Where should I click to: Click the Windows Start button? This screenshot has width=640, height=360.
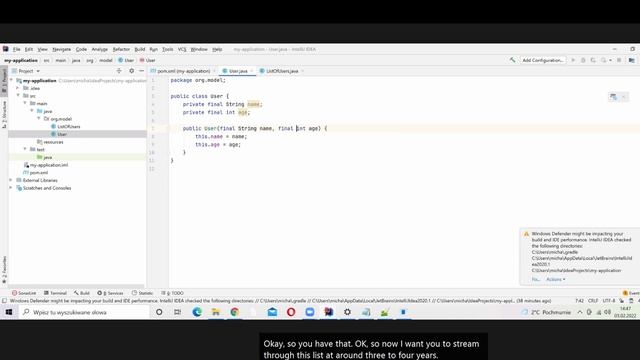(x=9, y=312)
